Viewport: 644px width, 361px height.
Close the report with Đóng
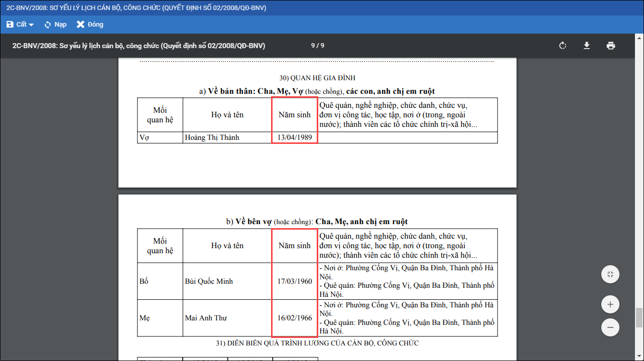click(90, 25)
